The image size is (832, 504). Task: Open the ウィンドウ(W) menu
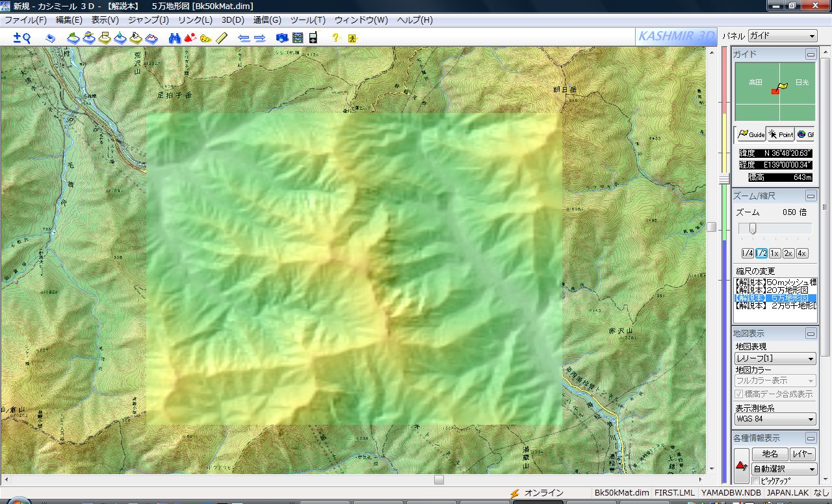point(361,20)
